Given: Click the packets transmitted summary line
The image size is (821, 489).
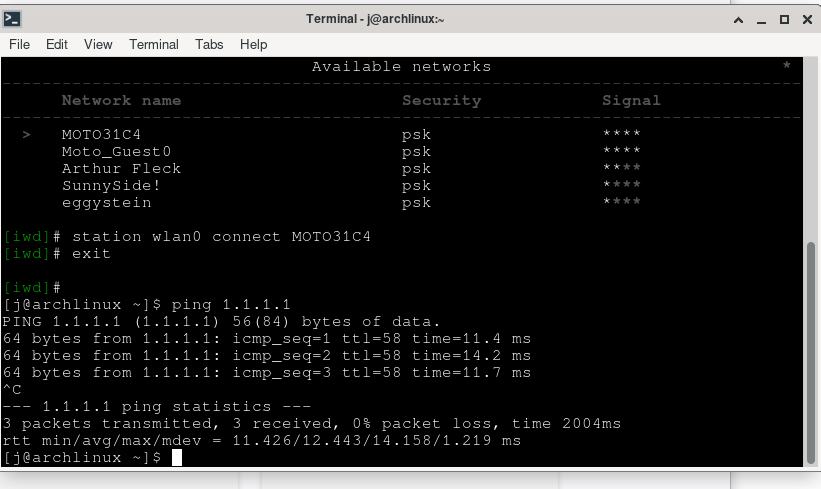Looking at the screenshot, I should point(312,424).
